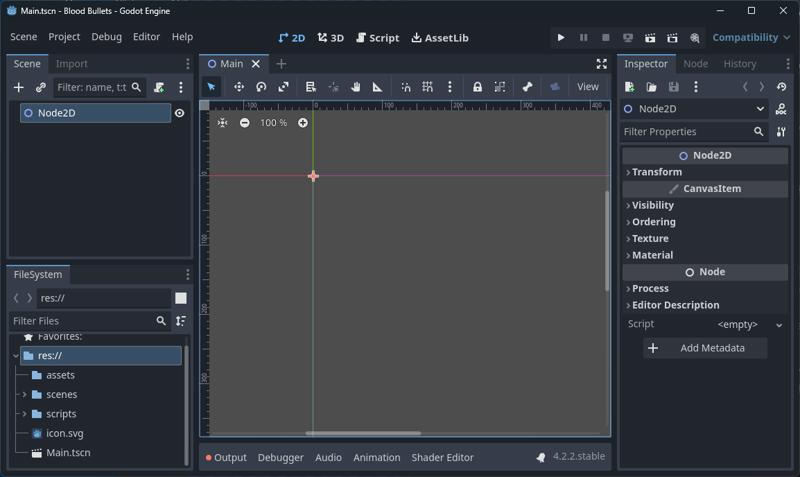Select the Pan Mode hand tool
This screenshot has width=800, height=477.
tap(356, 87)
